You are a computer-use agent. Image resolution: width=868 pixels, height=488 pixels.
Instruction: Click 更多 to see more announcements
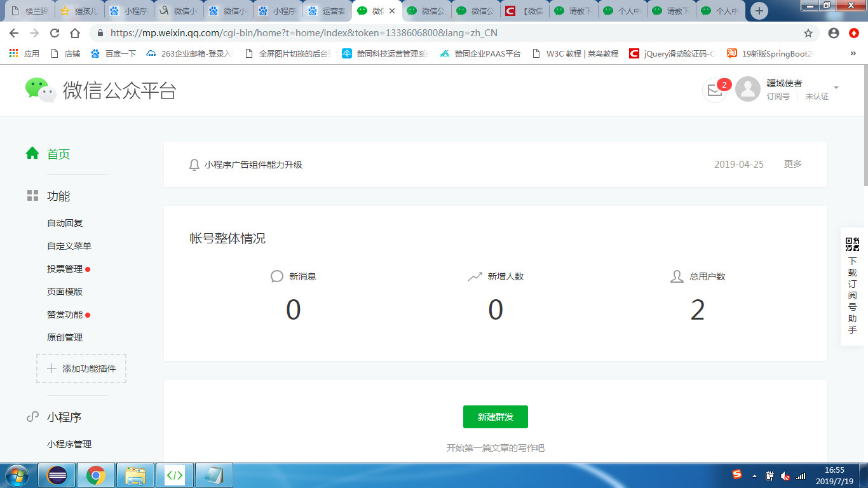point(793,164)
